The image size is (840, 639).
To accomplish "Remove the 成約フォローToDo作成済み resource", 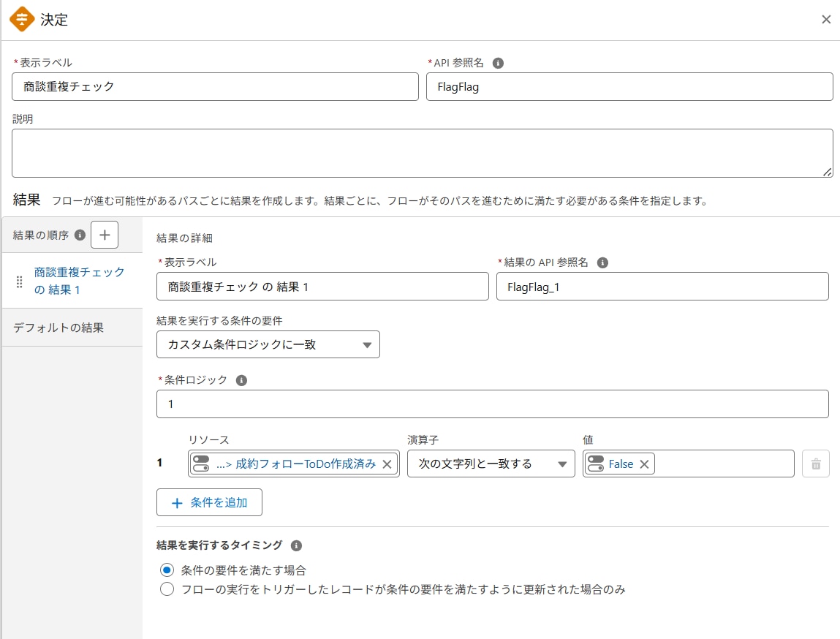I will tap(387, 463).
